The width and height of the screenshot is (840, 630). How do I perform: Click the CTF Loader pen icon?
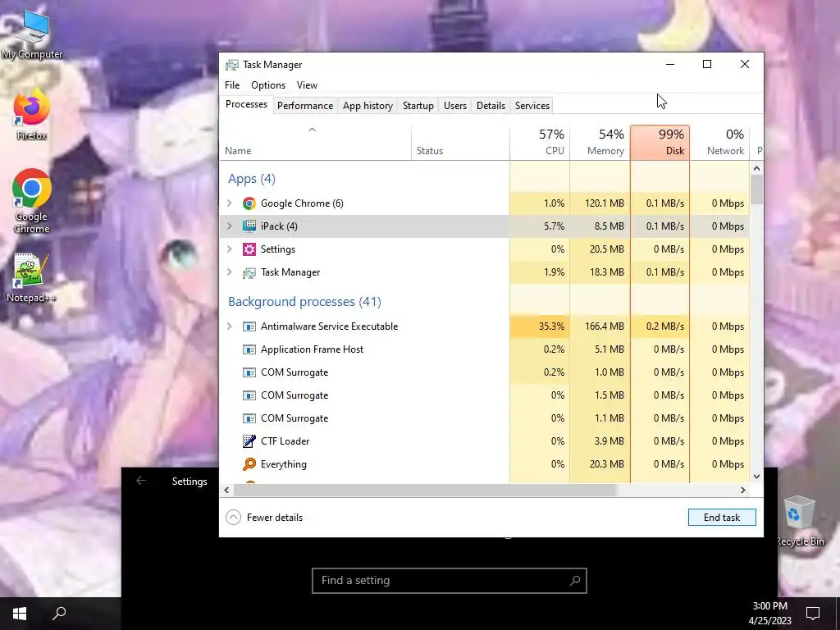[x=249, y=441]
